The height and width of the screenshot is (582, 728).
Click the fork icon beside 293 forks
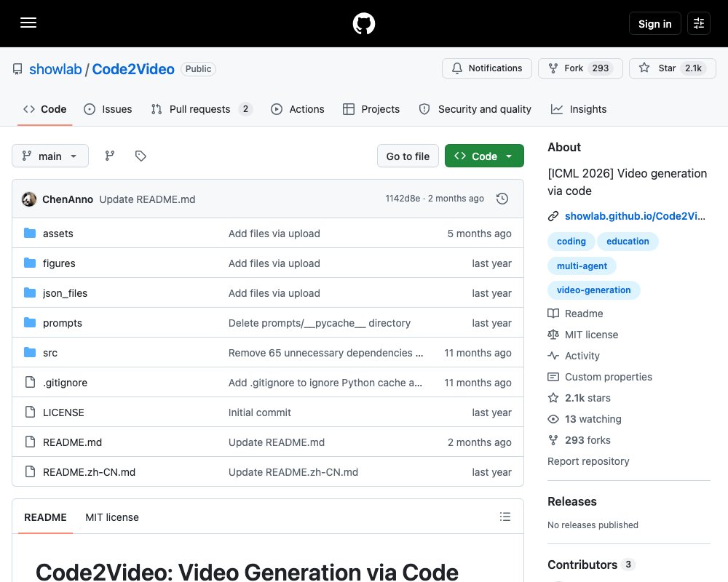pos(553,440)
